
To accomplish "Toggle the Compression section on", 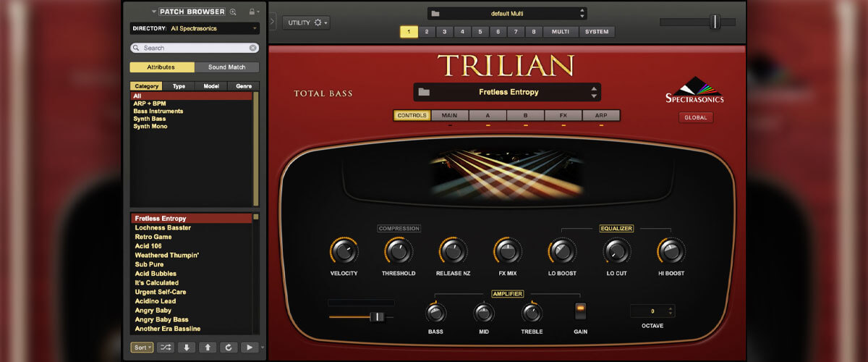I will pos(399,228).
